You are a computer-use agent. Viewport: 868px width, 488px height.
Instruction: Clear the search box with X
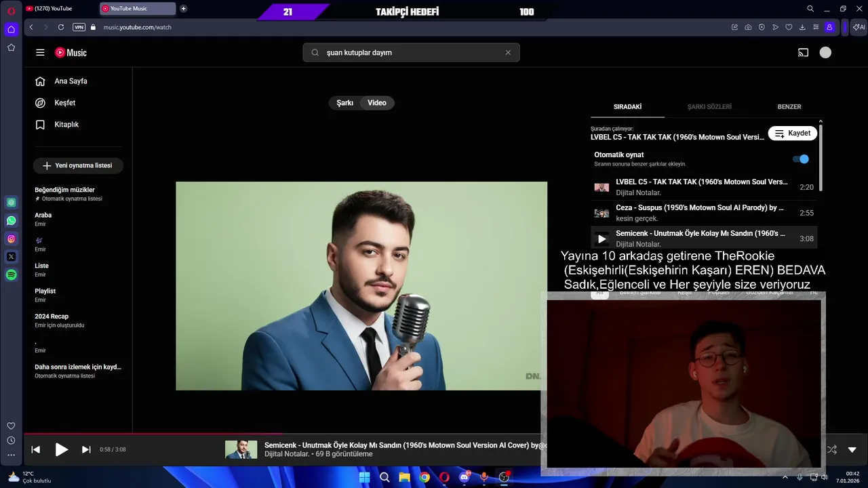[508, 52]
